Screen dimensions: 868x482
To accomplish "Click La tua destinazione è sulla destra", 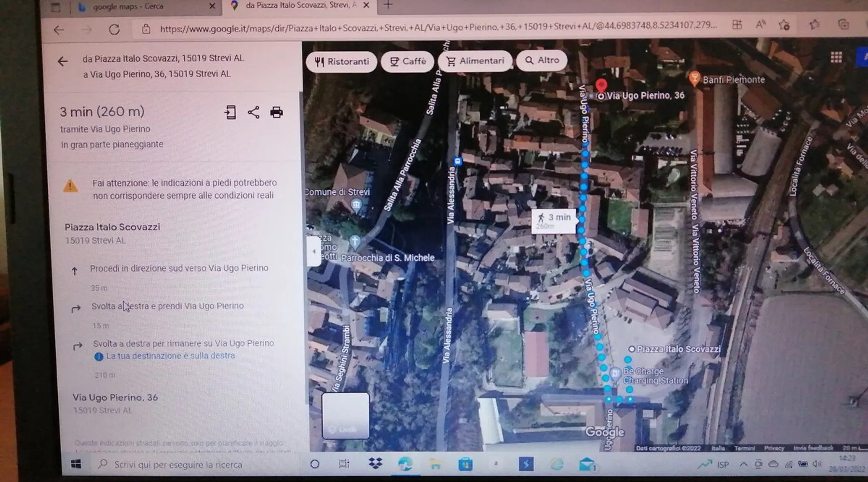I will [170, 356].
